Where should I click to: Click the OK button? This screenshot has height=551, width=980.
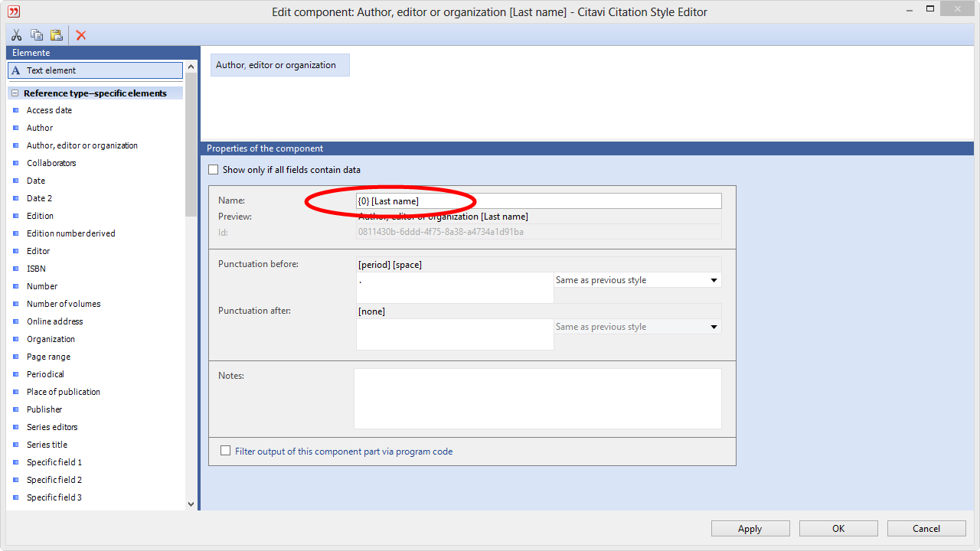pyautogui.click(x=838, y=529)
